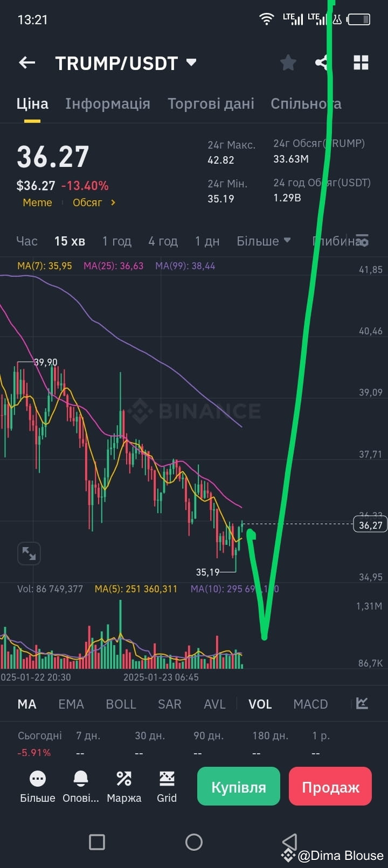388x868 pixels.
Task: Tap the -13.40% change value
Action: [85, 186]
